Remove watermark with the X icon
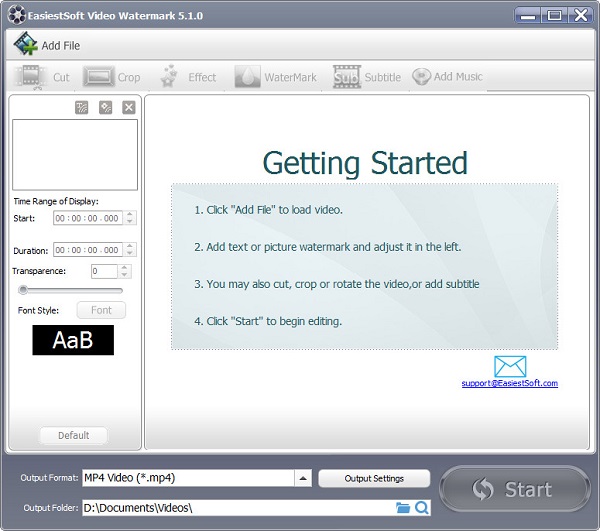This screenshot has height=531, width=600. 129,108
